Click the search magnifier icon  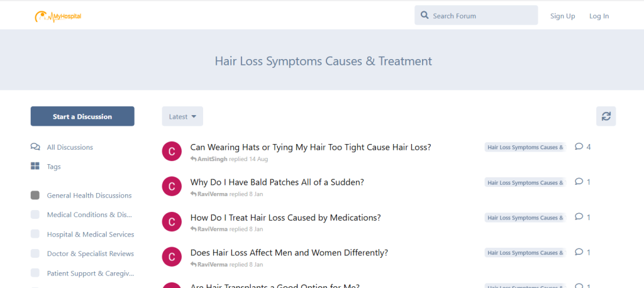tap(425, 16)
